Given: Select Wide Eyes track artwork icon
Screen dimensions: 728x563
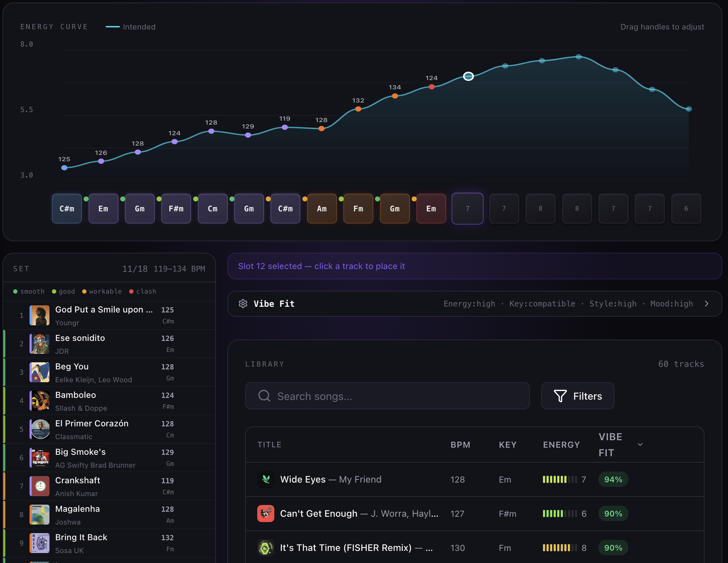Looking at the screenshot, I should pyautogui.click(x=266, y=479).
